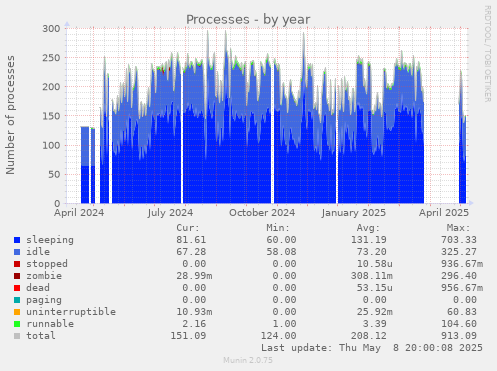Click runnable average value 3.39
The image size is (497, 371).
[x=375, y=324]
